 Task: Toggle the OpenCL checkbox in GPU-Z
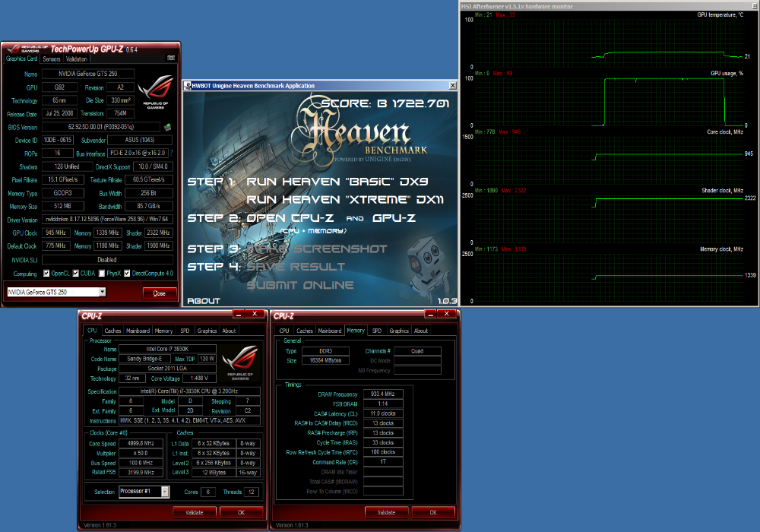coord(46,274)
